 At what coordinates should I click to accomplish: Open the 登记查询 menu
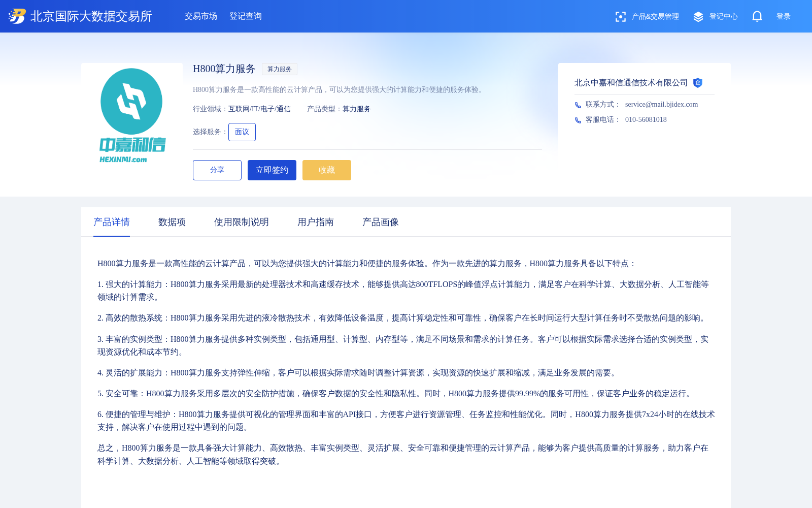(246, 16)
